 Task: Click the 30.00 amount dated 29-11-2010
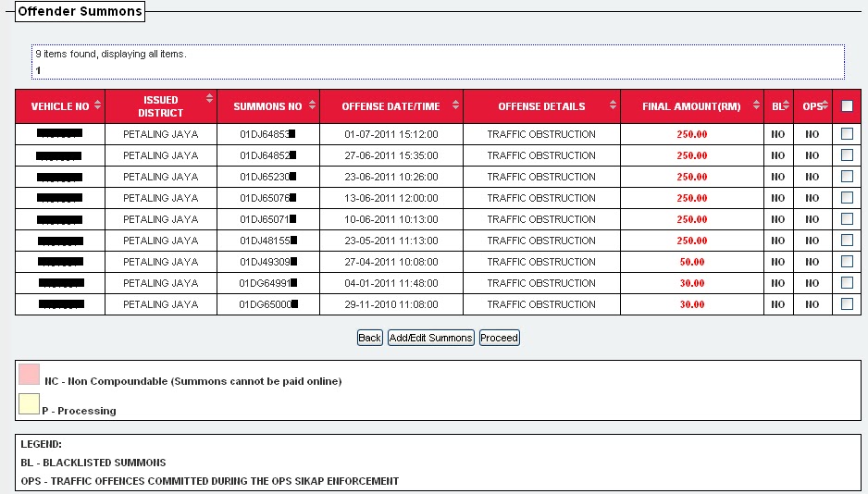692,304
